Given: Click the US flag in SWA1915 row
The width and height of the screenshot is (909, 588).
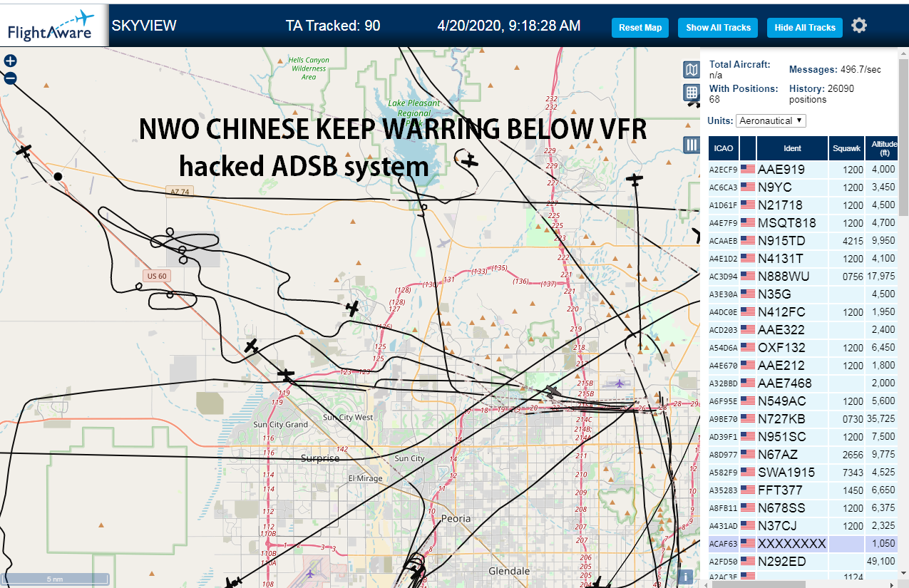Looking at the screenshot, I should pos(748,473).
